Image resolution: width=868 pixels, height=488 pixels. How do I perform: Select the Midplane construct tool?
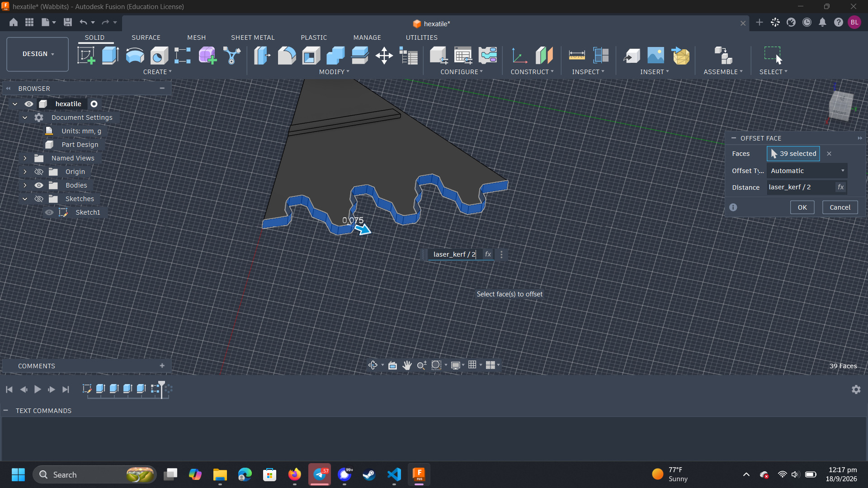(544, 56)
